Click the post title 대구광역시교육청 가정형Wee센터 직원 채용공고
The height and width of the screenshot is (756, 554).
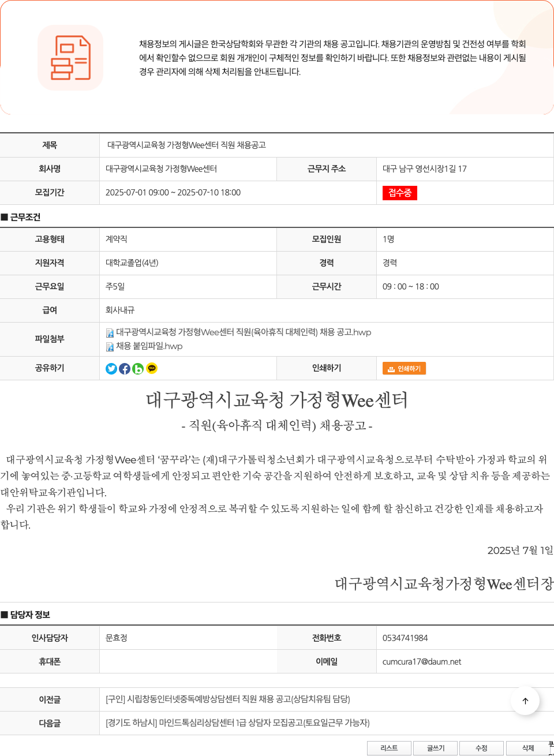(x=186, y=145)
